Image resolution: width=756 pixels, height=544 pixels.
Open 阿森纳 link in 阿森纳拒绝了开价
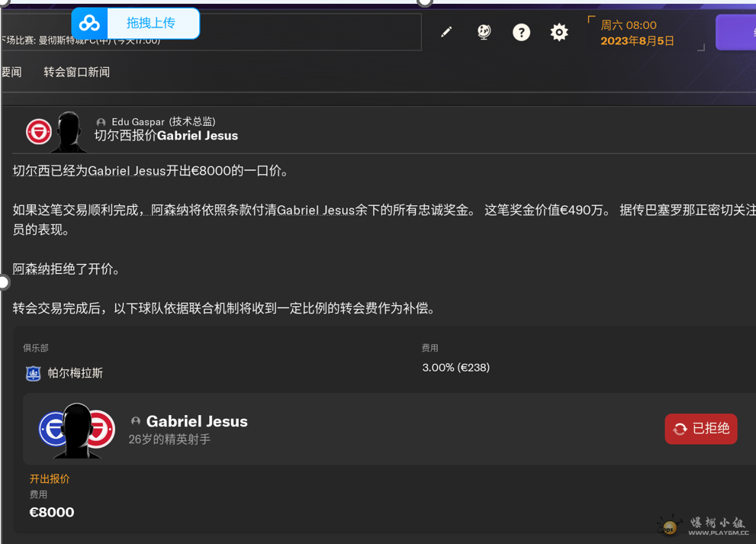point(31,269)
